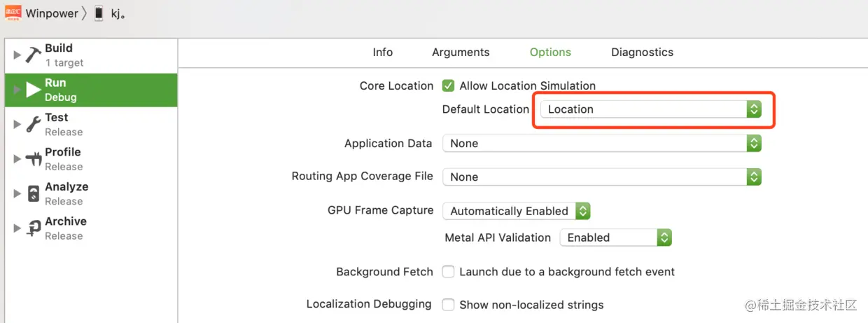Select the Run play icon
Viewport: 868px width, 323px height.
coord(34,90)
